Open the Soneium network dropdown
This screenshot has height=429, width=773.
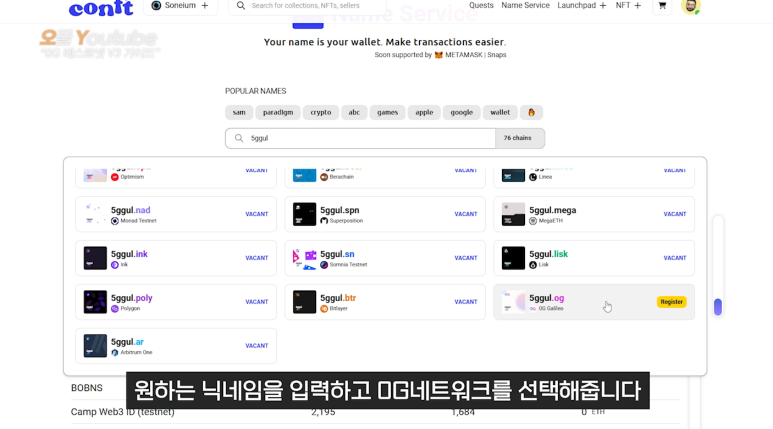(x=180, y=6)
